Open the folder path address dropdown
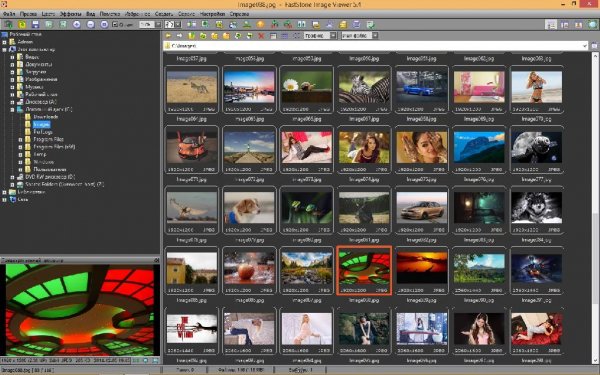Viewport: 600px width, 375px height. tap(585, 46)
